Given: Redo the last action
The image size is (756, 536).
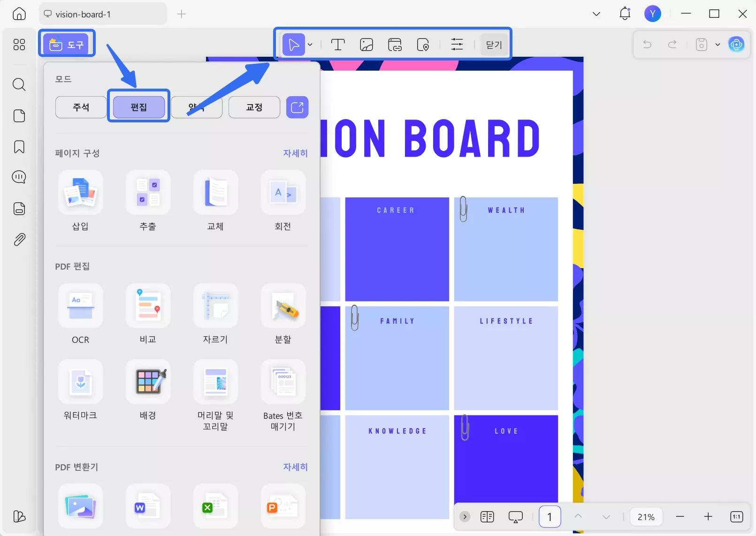Looking at the screenshot, I should tap(672, 45).
